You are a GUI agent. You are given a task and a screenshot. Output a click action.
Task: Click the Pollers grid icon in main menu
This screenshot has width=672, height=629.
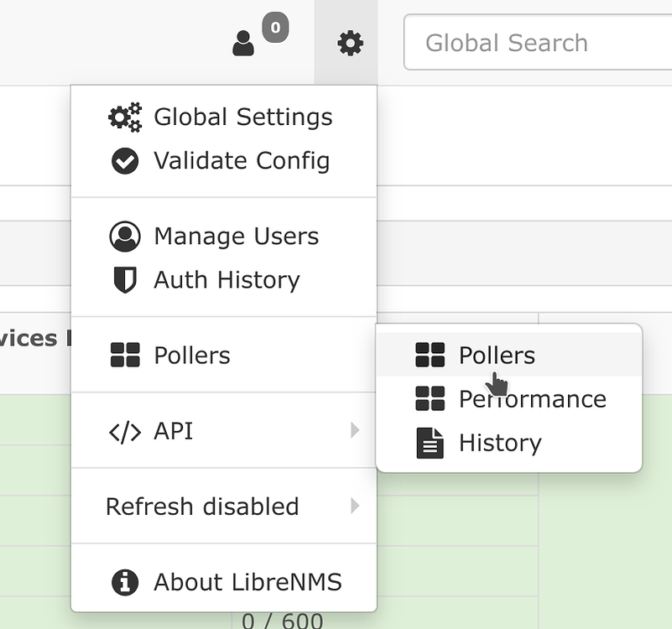(x=125, y=355)
